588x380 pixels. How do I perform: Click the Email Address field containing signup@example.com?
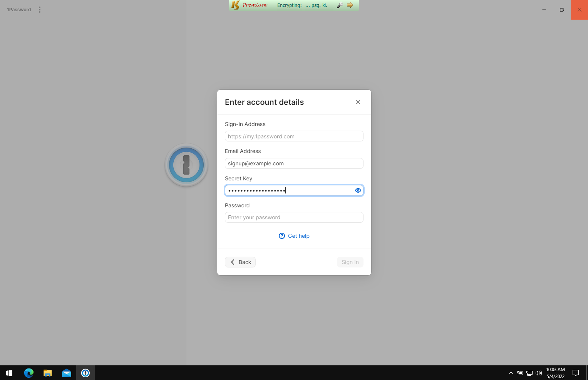294,163
